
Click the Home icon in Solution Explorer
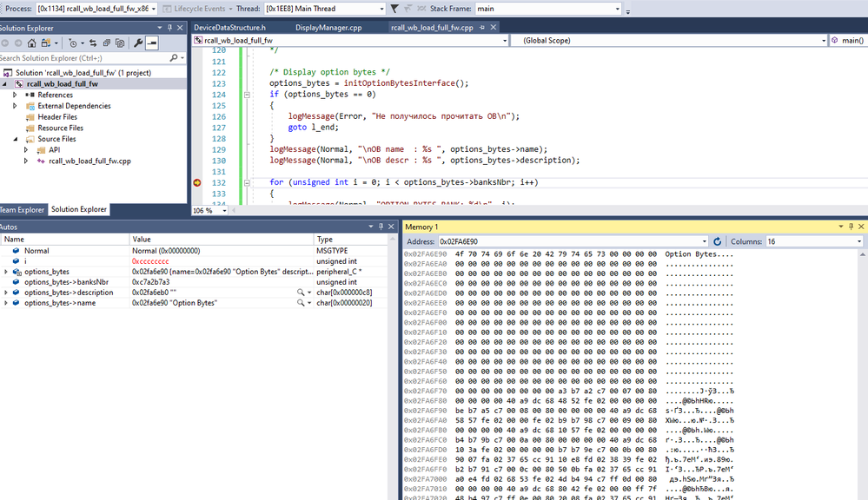tap(32, 43)
